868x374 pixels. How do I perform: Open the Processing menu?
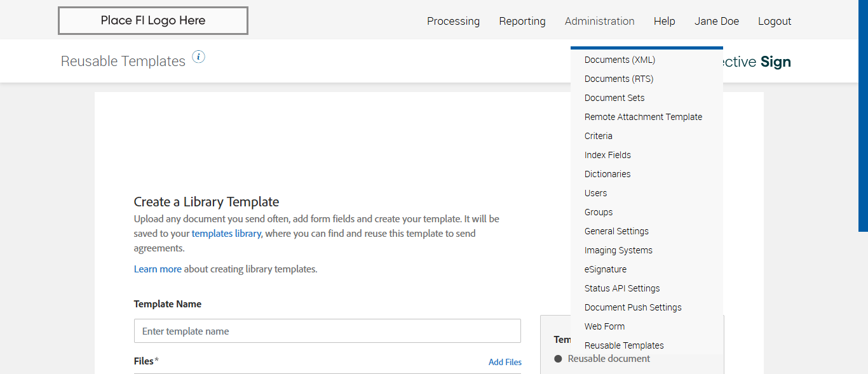pos(453,21)
